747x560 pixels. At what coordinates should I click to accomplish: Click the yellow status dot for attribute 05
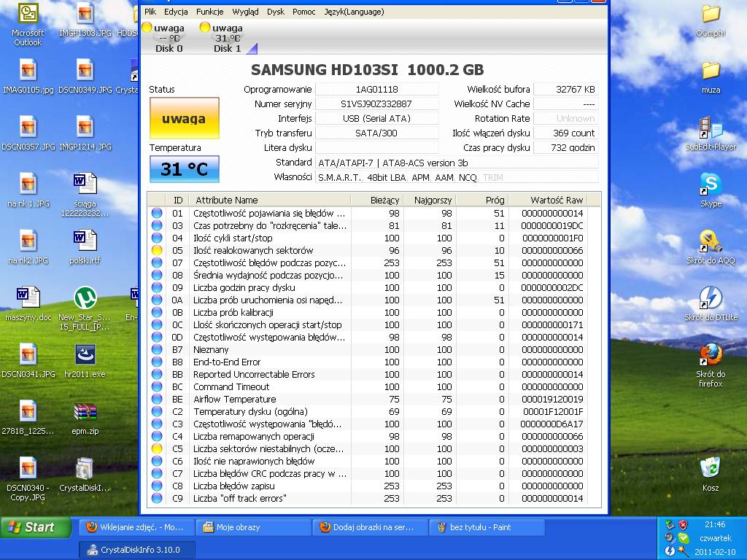coord(157,251)
